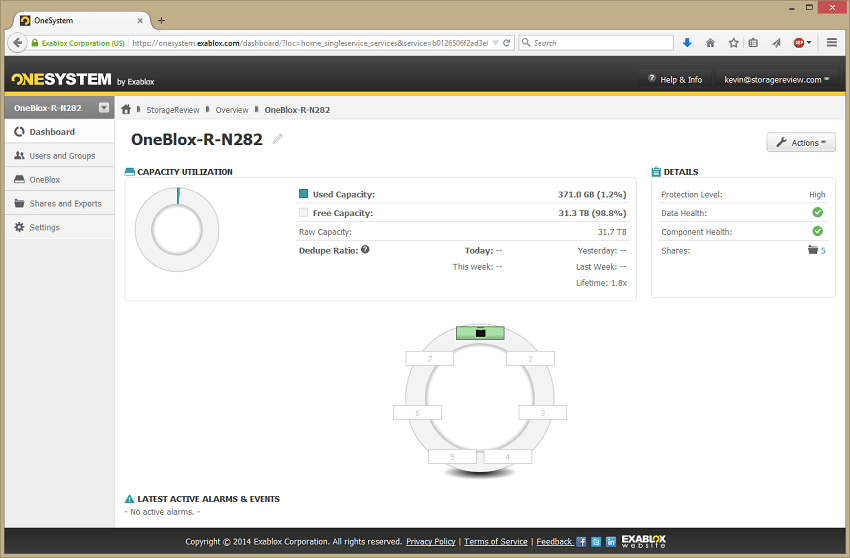Click in the browser Search field
This screenshot has width=850, height=558.
point(596,43)
